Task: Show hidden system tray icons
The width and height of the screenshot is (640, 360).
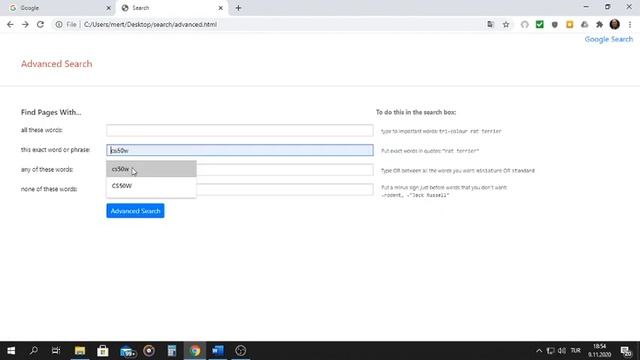Action: [539, 351]
